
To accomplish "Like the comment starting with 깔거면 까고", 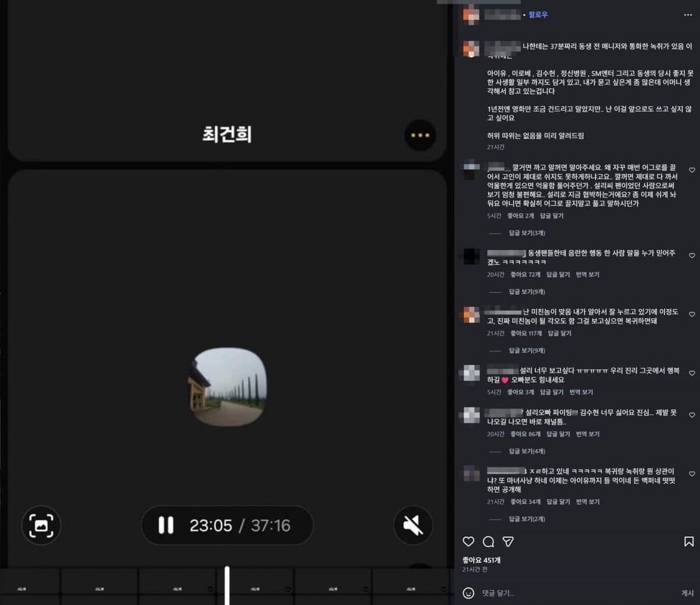I will [x=692, y=170].
